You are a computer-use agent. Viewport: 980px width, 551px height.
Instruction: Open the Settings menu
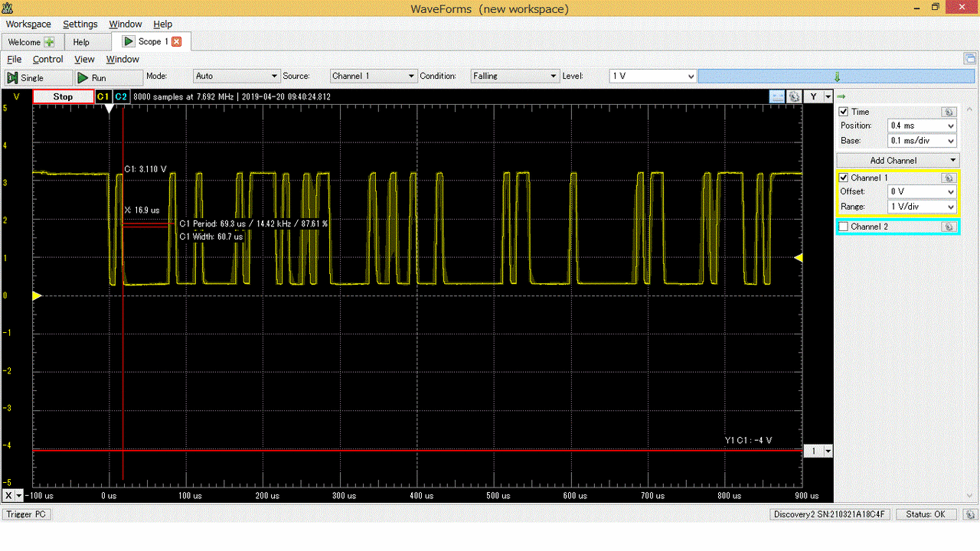80,24
